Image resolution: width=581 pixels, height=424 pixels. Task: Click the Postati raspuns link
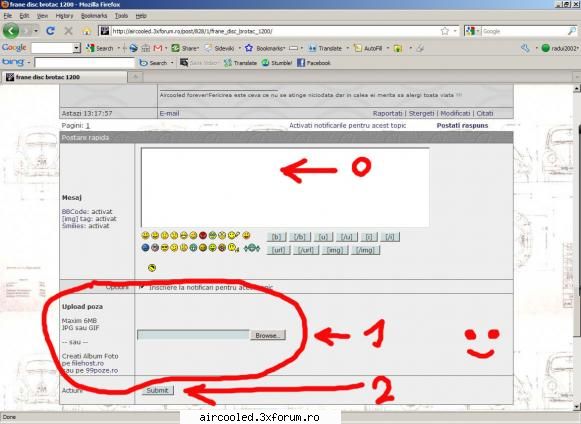point(462,125)
